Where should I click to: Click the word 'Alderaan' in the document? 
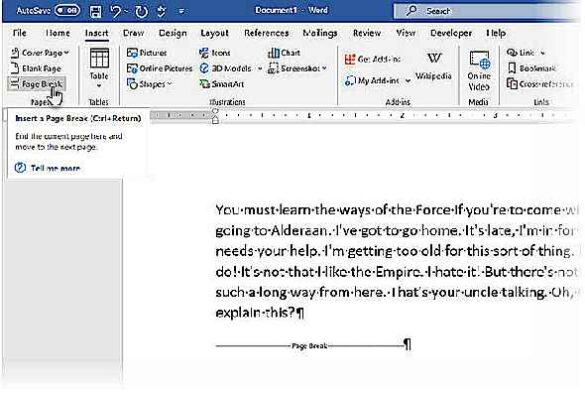[300, 230]
